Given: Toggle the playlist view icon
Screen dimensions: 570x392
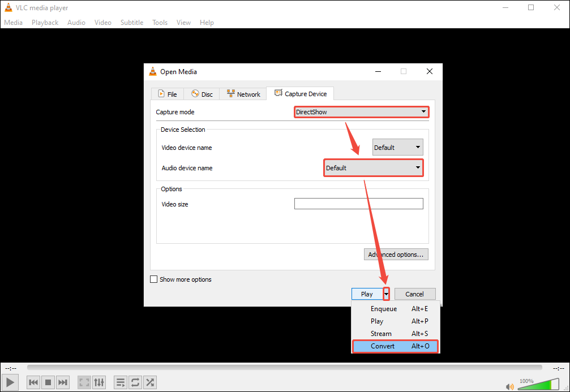Looking at the screenshot, I should [120, 382].
